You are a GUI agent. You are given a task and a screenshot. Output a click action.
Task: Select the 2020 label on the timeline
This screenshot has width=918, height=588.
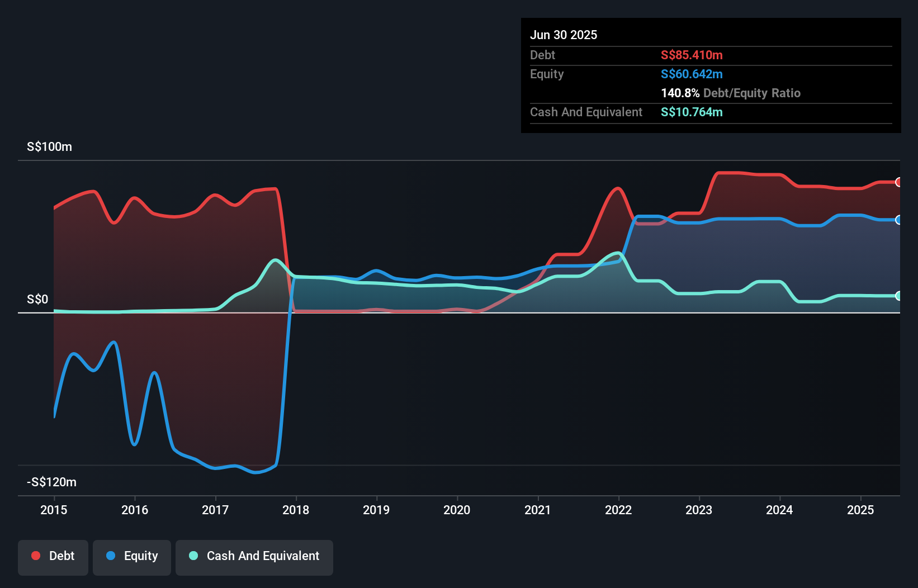tap(457, 510)
